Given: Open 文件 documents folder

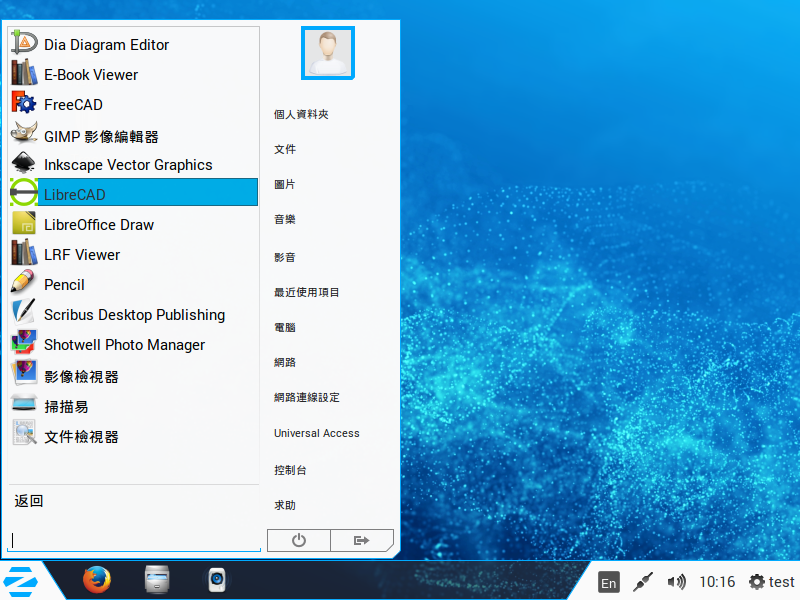Looking at the screenshot, I should click(285, 149).
